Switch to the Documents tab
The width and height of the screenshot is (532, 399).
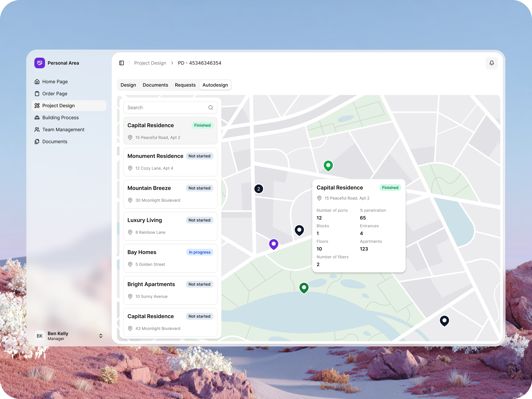pos(155,85)
